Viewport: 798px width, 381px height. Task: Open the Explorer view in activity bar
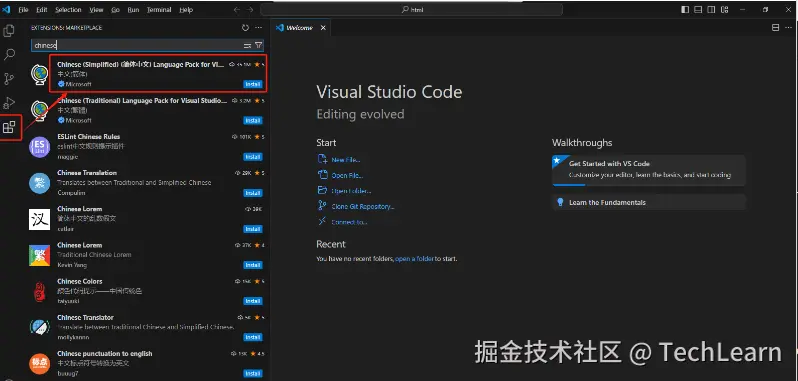(9, 31)
